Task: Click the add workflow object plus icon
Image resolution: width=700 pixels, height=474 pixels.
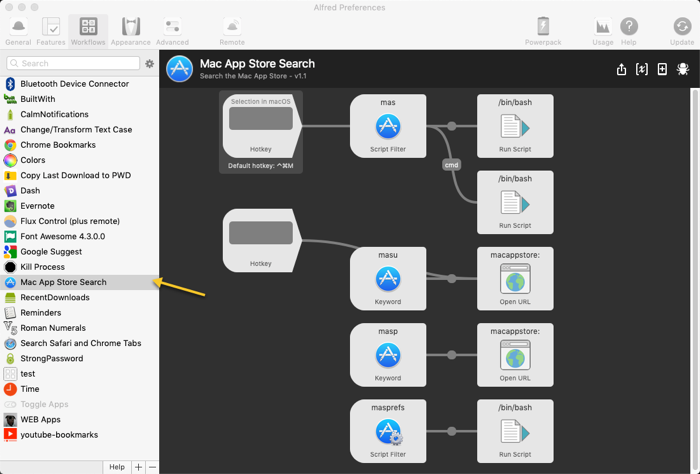Action: point(662,69)
